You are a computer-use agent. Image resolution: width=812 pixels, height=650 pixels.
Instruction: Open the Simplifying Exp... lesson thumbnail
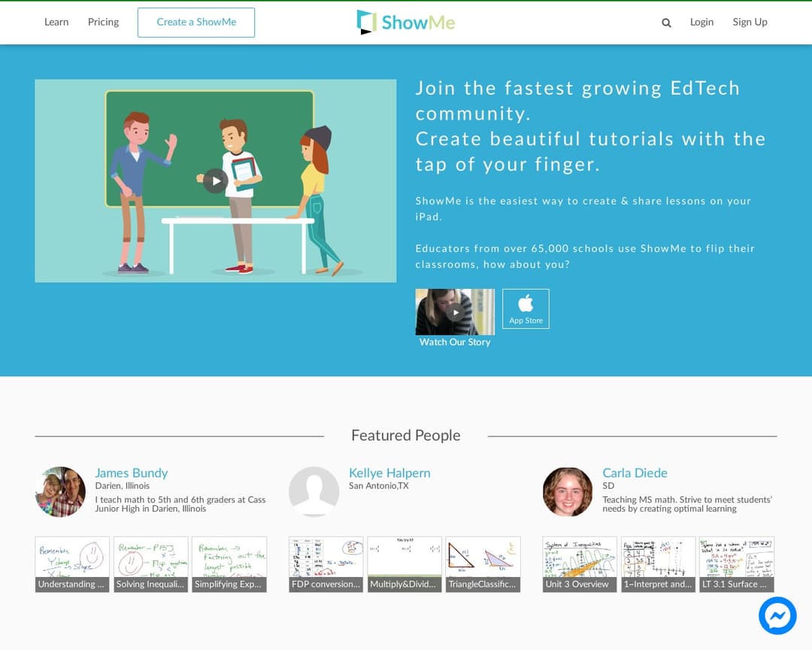tap(229, 564)
